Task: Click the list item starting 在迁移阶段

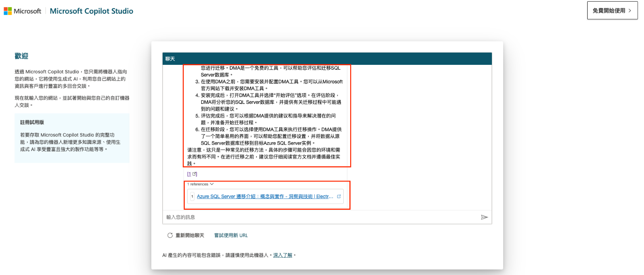Action: pos(268,136)
